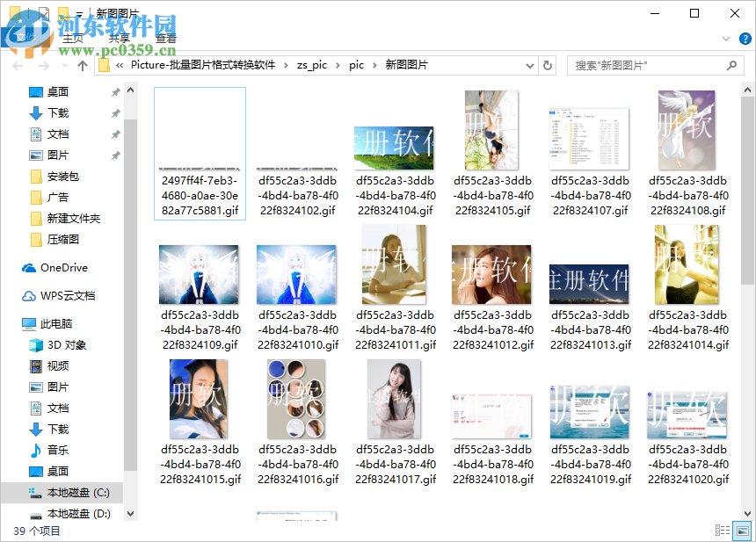Click the search magnifier in the search box

(731, 65)
